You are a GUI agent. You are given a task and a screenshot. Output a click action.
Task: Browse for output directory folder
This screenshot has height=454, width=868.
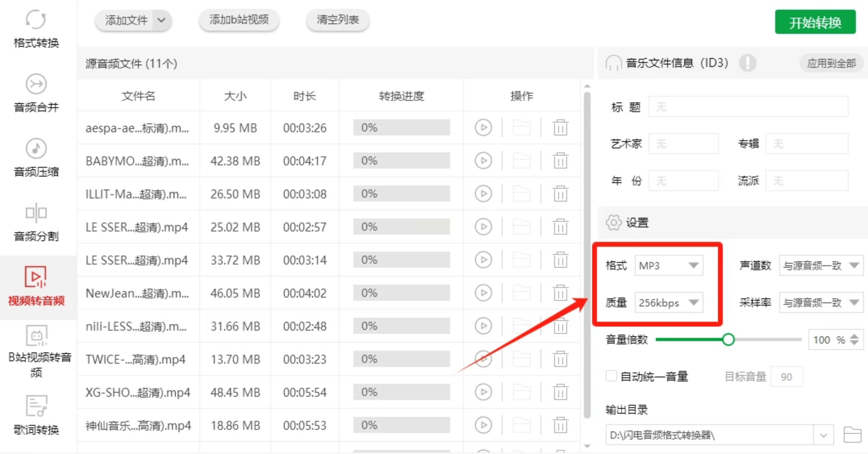852,435
